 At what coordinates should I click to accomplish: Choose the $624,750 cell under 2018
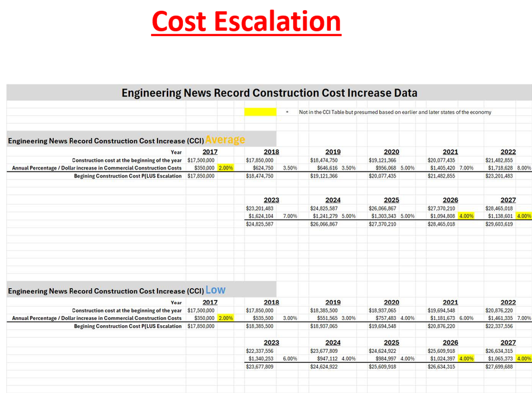[x=261, y=168]
